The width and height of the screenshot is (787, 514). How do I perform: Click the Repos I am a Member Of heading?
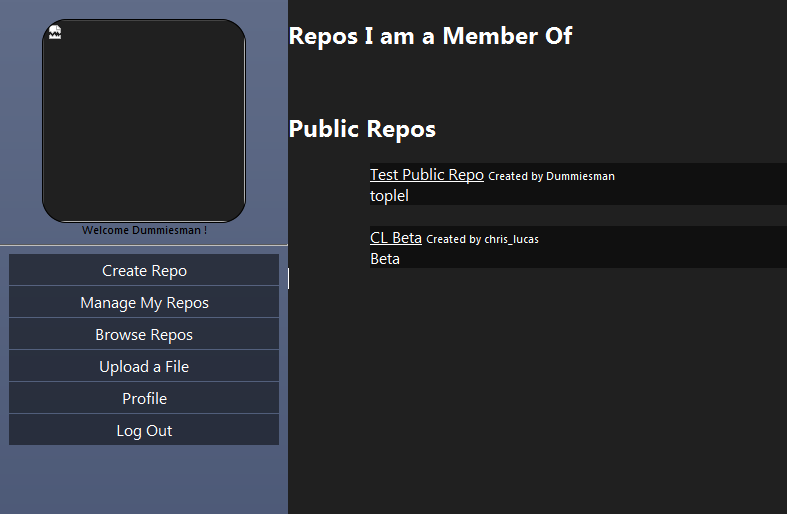tap(430, 36)
